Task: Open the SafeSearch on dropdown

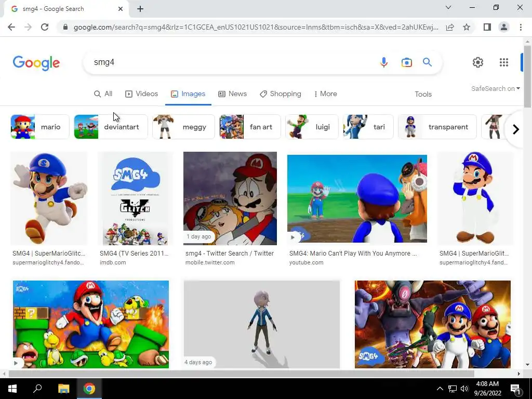Action: [495, 88]
